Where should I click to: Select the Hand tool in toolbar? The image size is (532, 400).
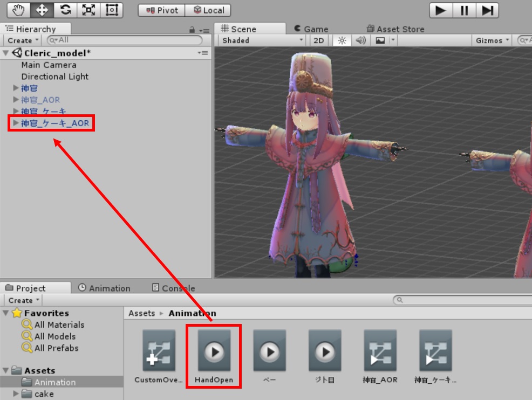tap(18, 10)
